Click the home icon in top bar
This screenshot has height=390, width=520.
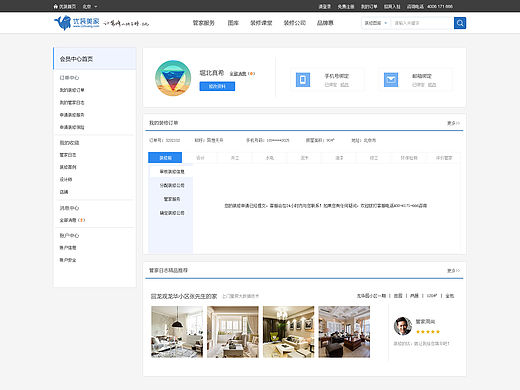point(56,6)
